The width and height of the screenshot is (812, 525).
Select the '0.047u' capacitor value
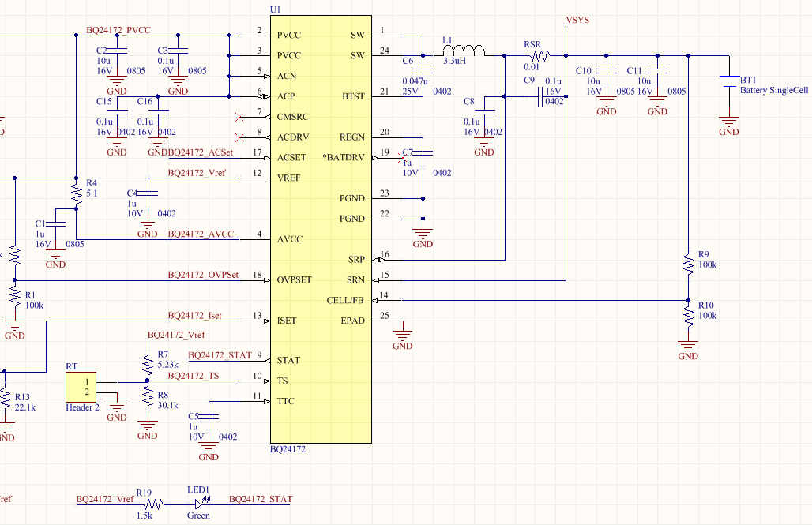(x=415, y=81)
